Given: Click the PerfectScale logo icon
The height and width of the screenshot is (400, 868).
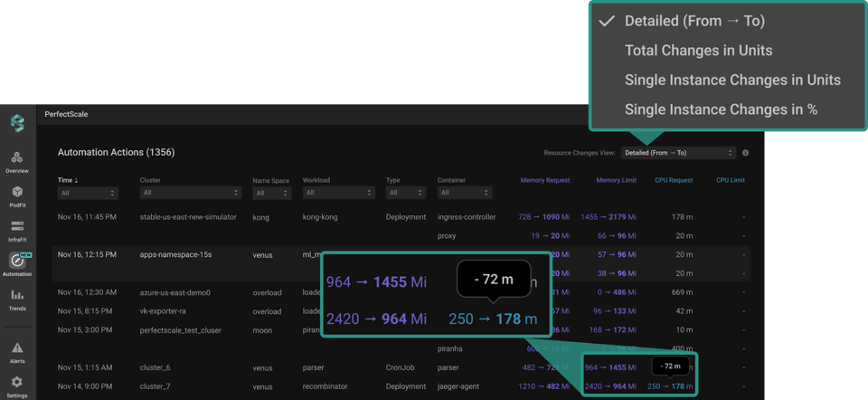Looking at the screenshot, I should click(x=18, y=123).
